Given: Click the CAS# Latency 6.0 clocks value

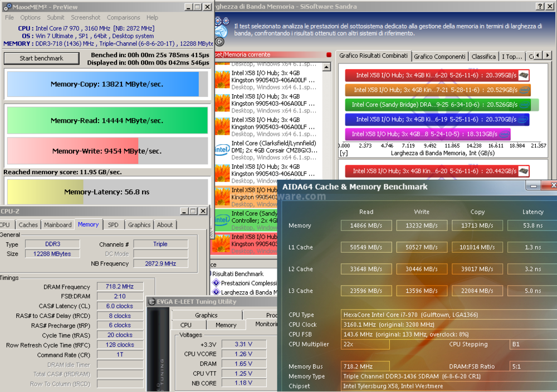Looking at the screenshot, I should [x=120, y=306].
